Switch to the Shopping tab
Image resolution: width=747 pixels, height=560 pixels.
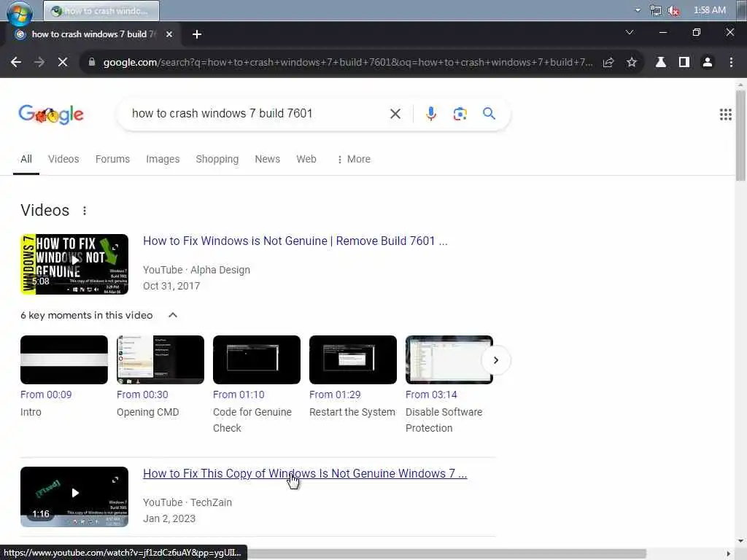click(217, 159)
